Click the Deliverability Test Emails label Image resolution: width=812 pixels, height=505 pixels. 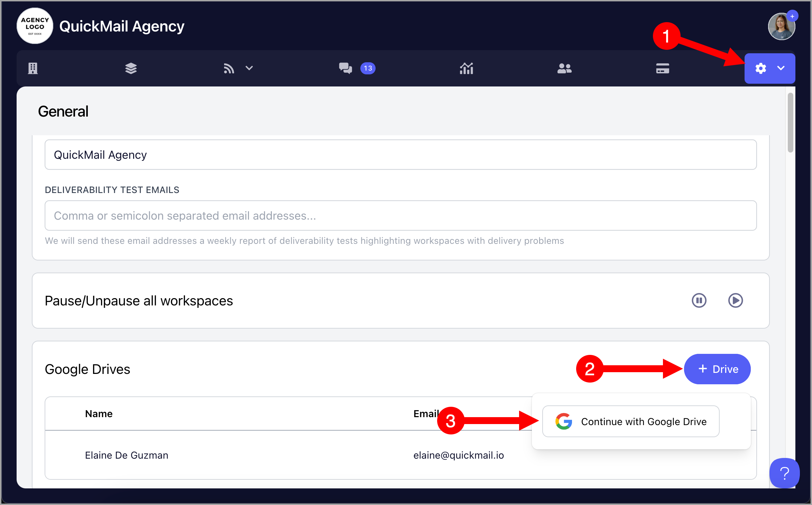pyautogui.click(x=112, y=190)
